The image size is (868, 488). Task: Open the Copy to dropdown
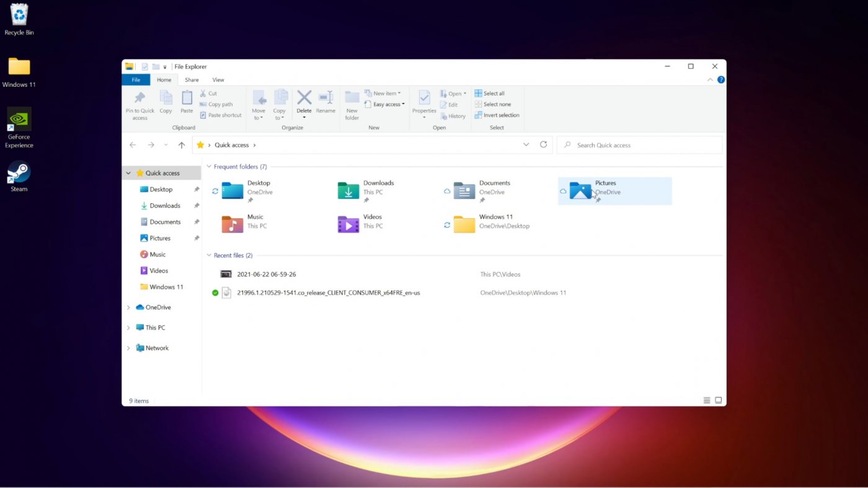[280, 118]
